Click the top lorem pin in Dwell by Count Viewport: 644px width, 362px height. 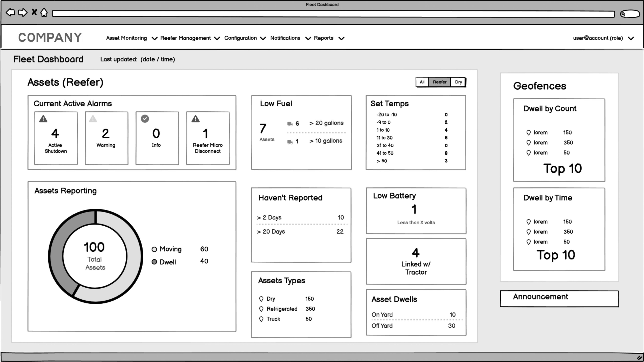pos(529,133)
